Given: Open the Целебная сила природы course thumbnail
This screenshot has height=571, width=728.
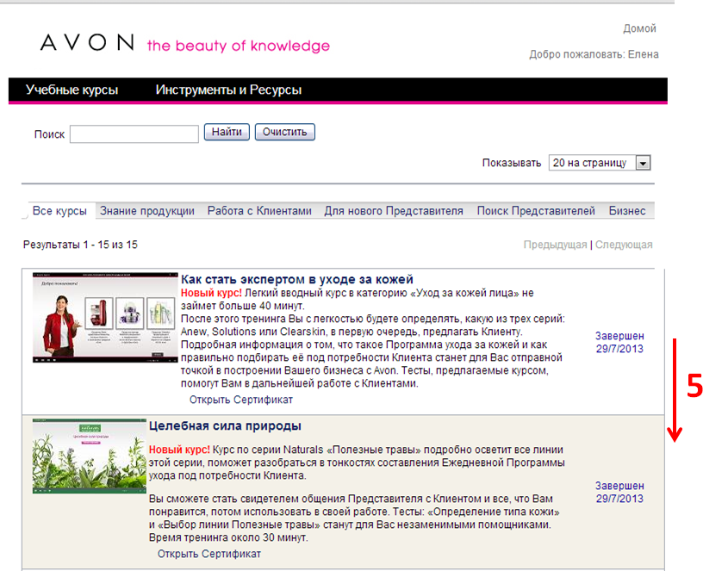Looking at the screenshot, I should 89,456.
